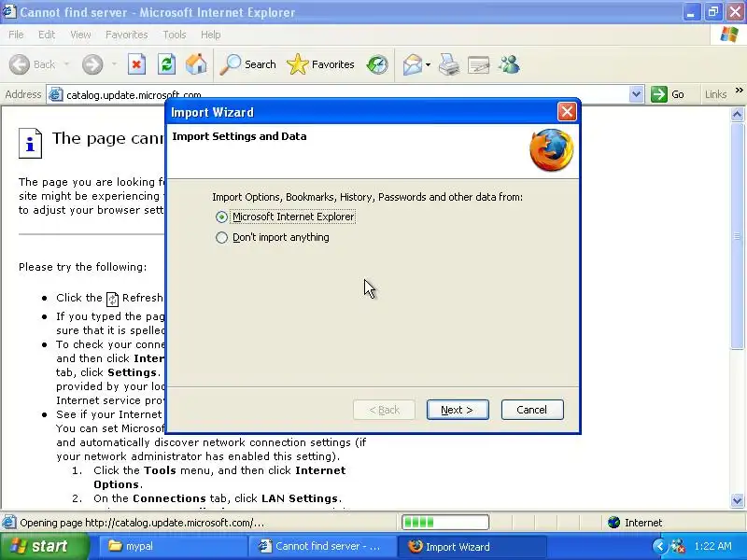
Task: Stop page loading with the red X icon
Action: pyautogui.click(x=136, y=64)
